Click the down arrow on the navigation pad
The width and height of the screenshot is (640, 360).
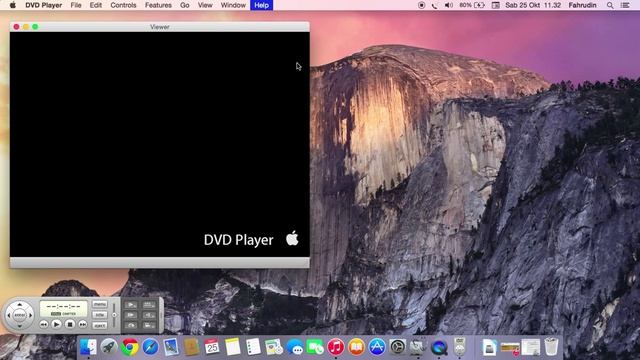coord(20,326)
